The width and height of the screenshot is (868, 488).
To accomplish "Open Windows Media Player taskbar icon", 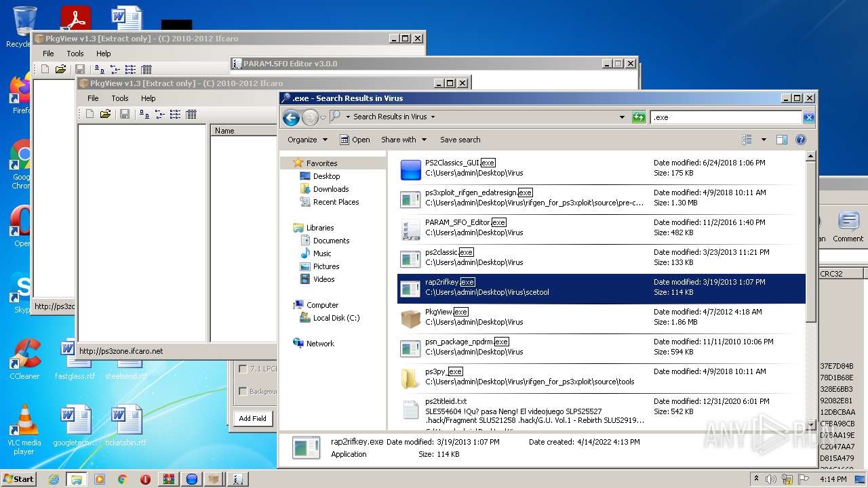I will [100, 479].
